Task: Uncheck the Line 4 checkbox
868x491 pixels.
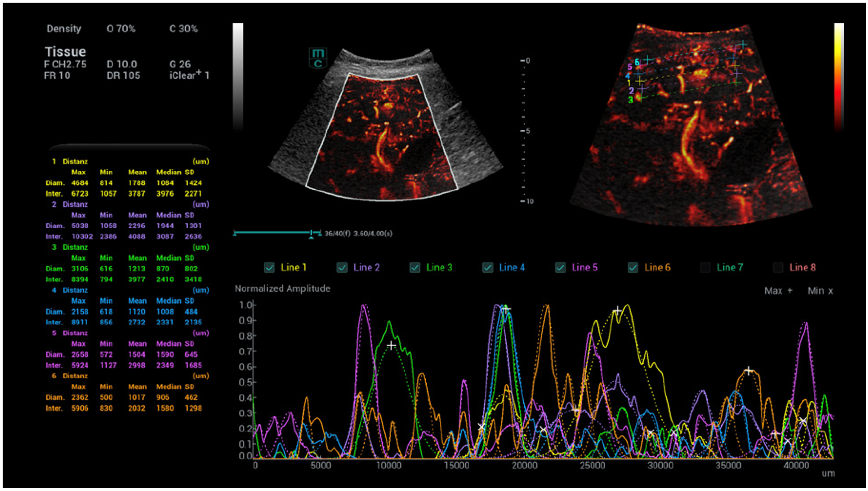Action: tap(488, 268)
